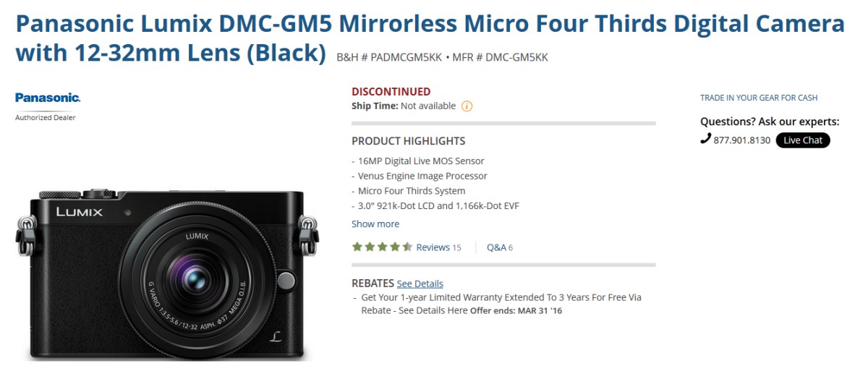Click the B&H # PADMCGM5KK item number
The height and width of the screenshot is (387, 868).
388,57
